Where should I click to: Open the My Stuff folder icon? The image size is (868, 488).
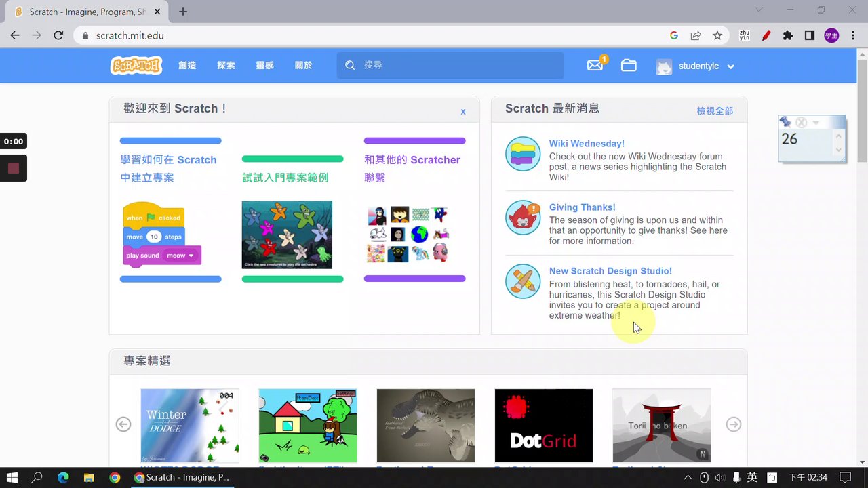point(629,65)
